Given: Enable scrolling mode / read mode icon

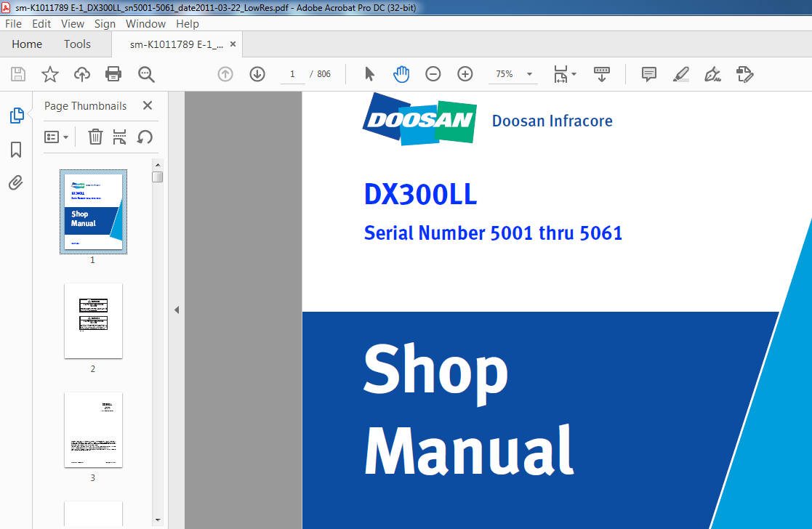Looking at the screenshot, I should click(602, 74).
